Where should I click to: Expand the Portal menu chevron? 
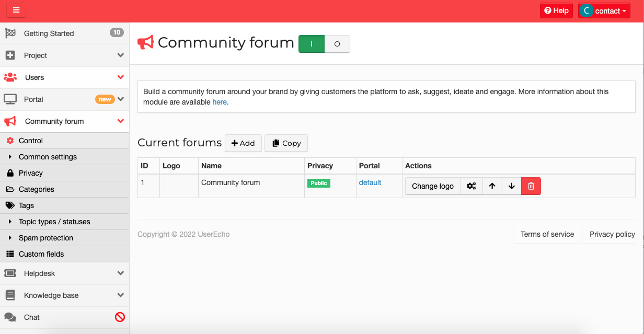pyautogui.click(x=121, y=99)
